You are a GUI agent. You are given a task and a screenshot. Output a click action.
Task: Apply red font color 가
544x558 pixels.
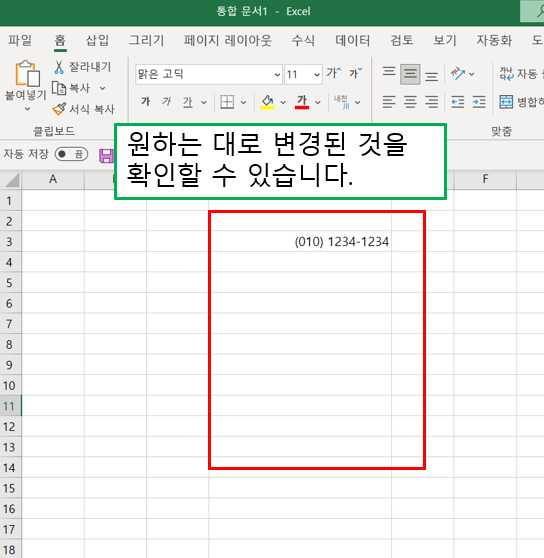[x=302, y=102]
